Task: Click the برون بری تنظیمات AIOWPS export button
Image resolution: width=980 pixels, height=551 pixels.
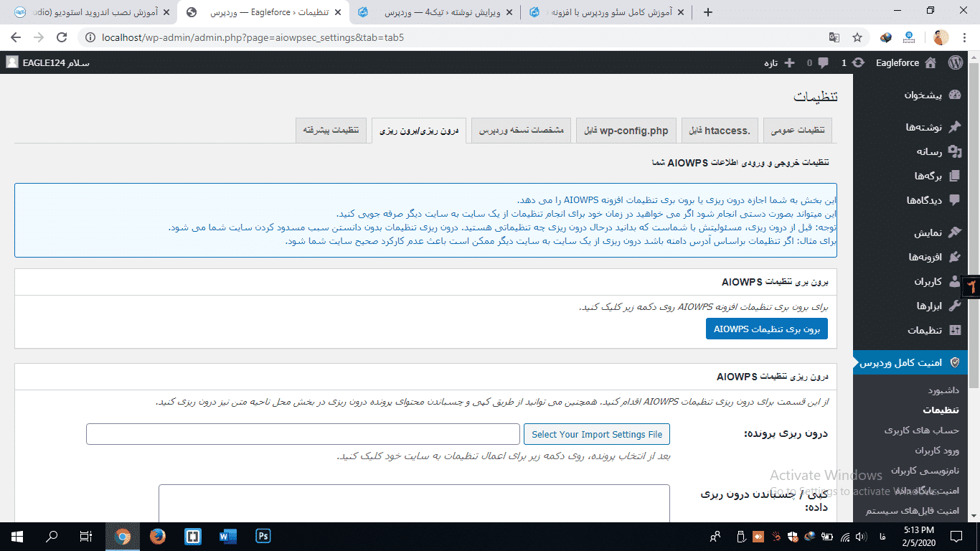Action: point(767,329)
